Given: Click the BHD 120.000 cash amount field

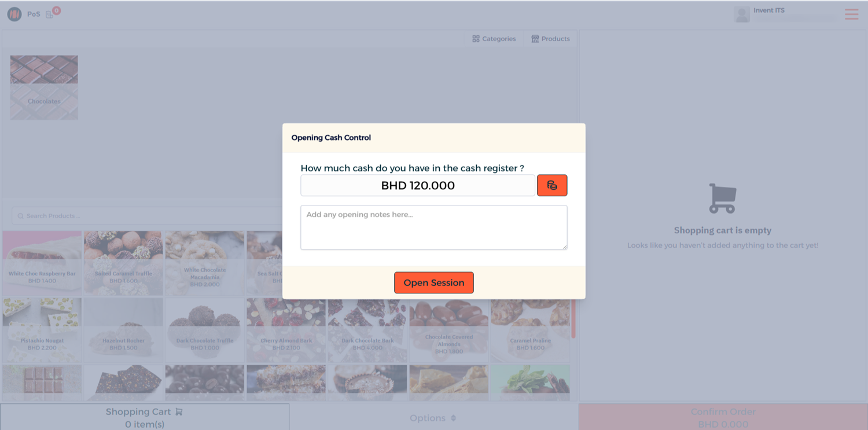Looking at the screenshot, I should coord(418,185).
